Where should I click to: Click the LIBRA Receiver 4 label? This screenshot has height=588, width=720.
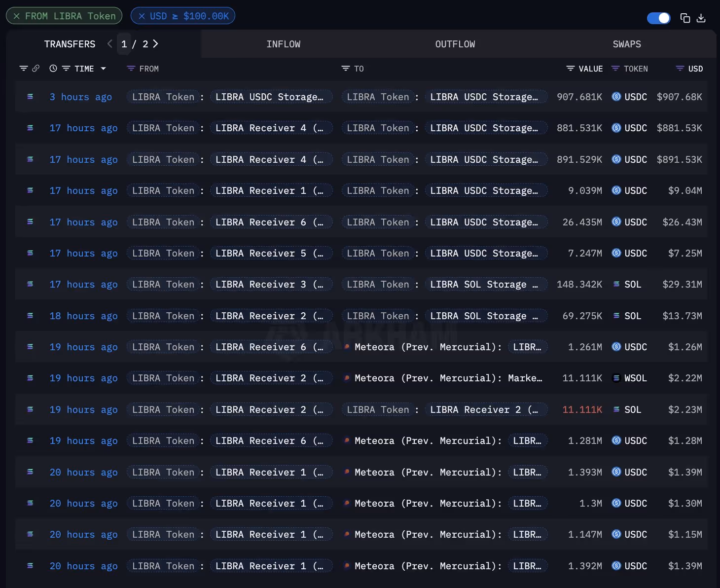271,128
